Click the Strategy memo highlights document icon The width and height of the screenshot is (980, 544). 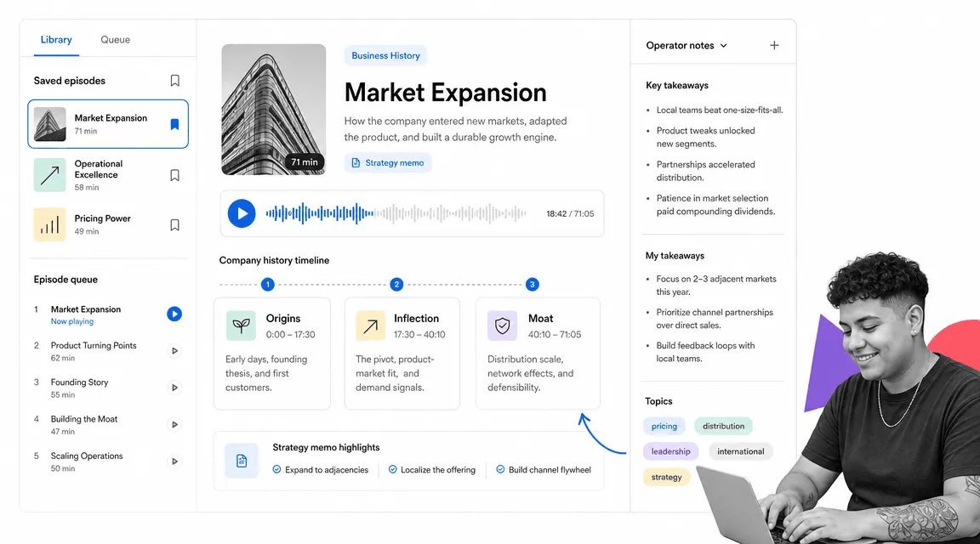click(242, 461)
